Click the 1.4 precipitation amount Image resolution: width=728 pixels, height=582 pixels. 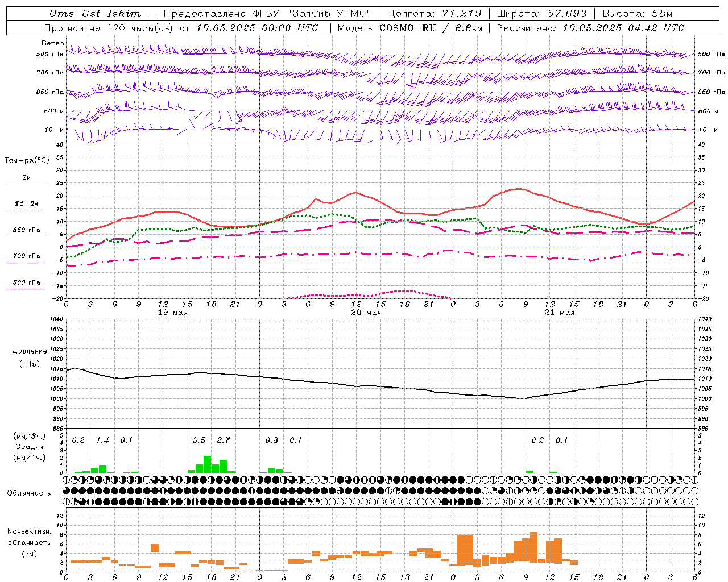(102, 440)
